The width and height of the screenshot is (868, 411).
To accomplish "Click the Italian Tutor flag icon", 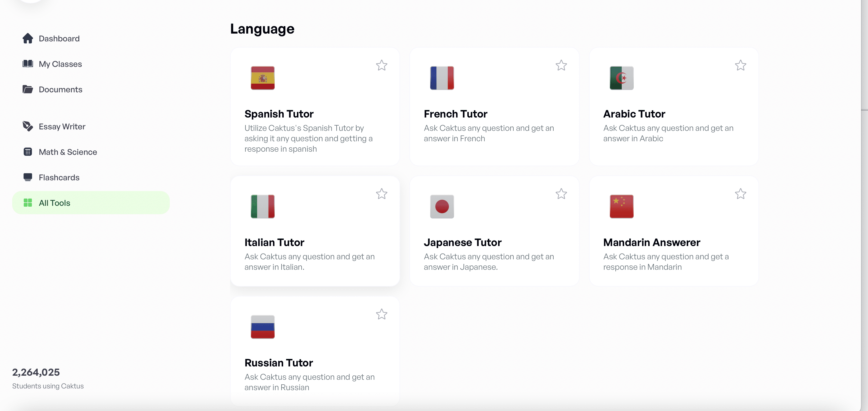I will (262, 206).
